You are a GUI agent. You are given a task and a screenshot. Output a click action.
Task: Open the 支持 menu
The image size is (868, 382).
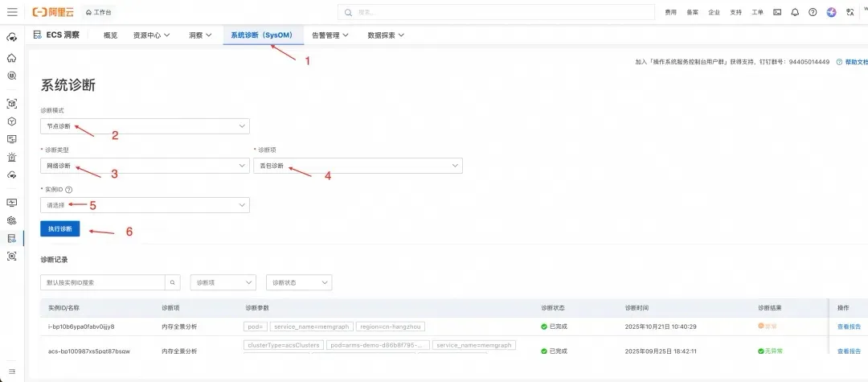pyautogui.click(x=735, y=12)
